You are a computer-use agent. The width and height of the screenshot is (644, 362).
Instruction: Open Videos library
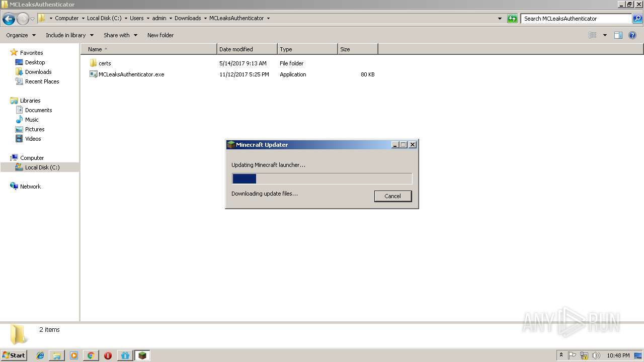(33, 139)
